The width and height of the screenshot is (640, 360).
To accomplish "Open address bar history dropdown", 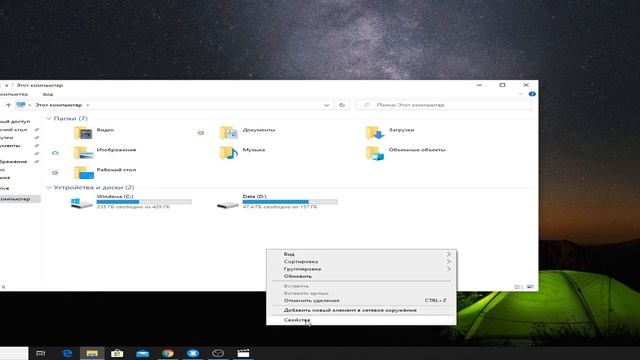I will (327, 105).
